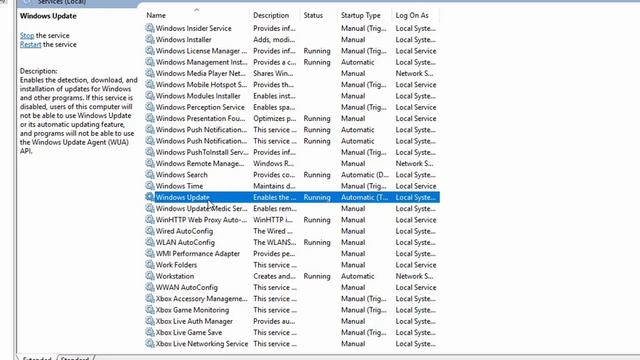Click the WMI Performance Adapter icon

(150, 253)
